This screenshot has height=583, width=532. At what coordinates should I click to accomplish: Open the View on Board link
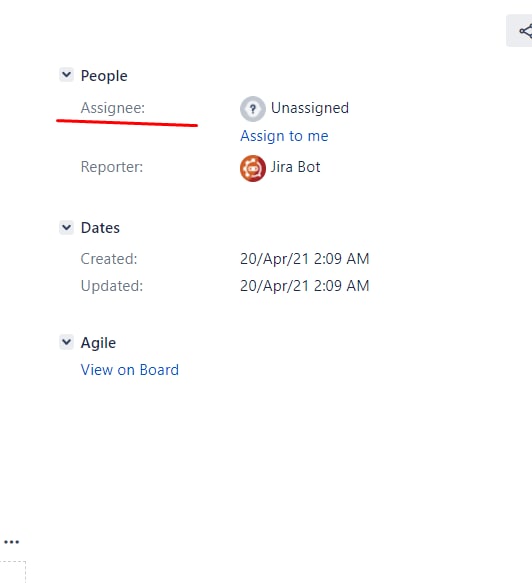(130, 370)
